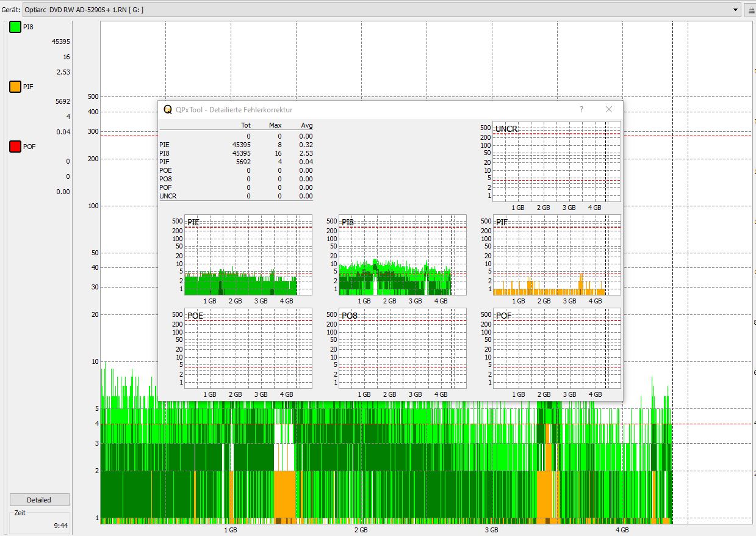The width and height of the screenshot is (756, 536).
Task: Select the UNCR mini graph
Action: point(549,162)
